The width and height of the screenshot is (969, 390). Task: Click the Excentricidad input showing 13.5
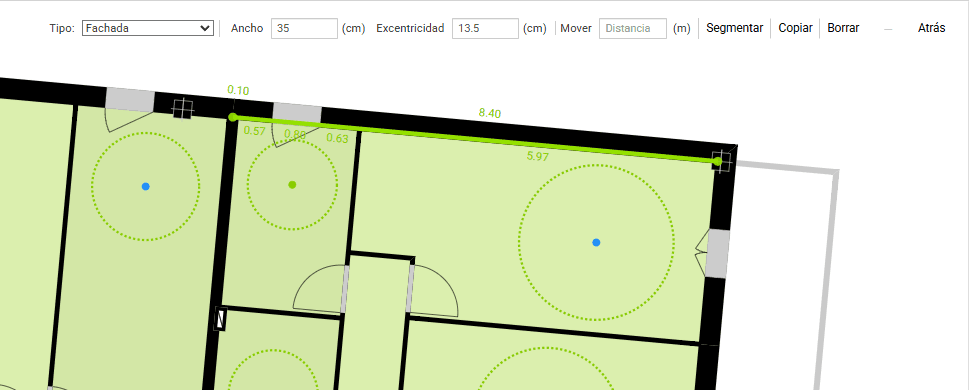coord(485,28)
